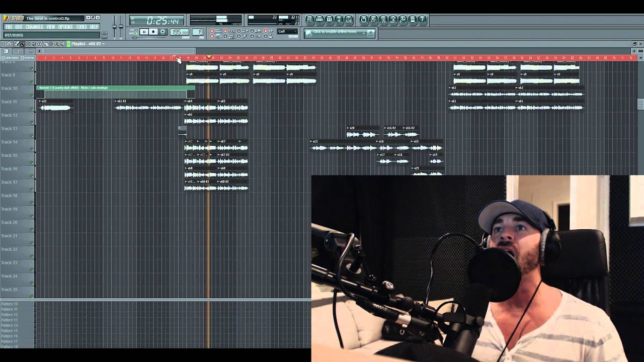Select Pattern 10 in the pattern list

click(x=10, y=304)
